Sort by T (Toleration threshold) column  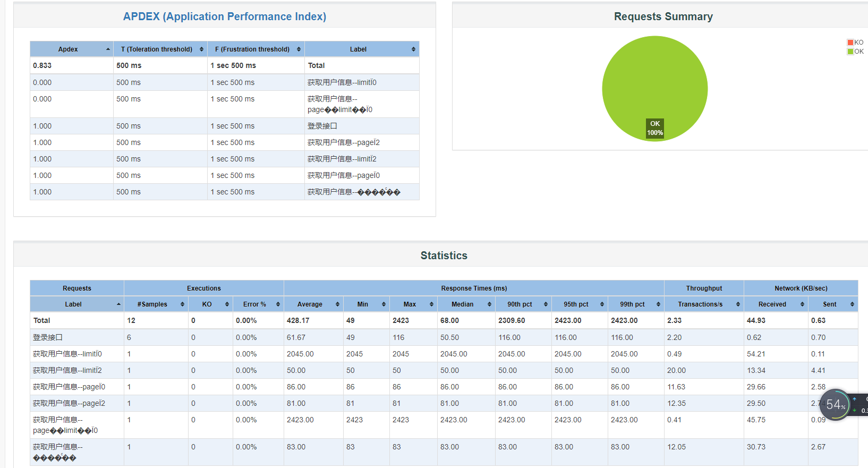[160, 49]
